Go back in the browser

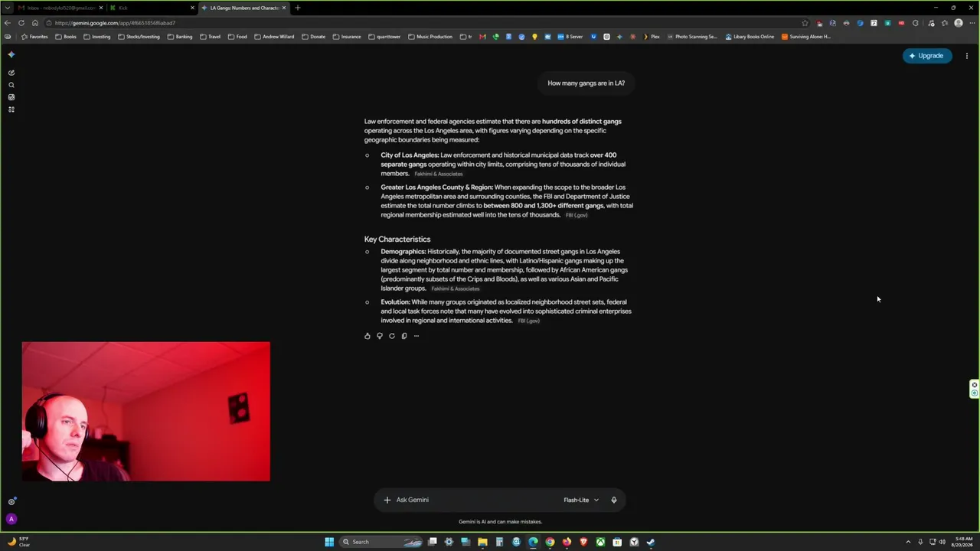8,23
